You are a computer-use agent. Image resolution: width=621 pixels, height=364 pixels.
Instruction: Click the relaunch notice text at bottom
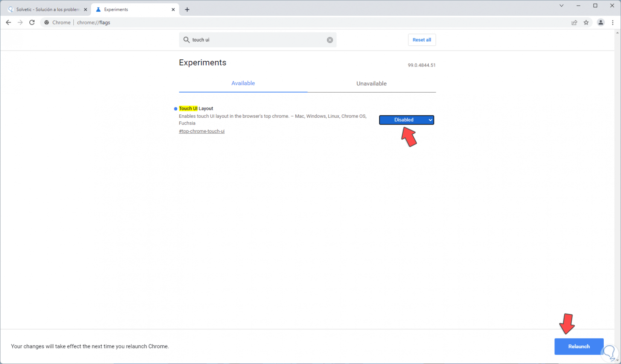90,346
